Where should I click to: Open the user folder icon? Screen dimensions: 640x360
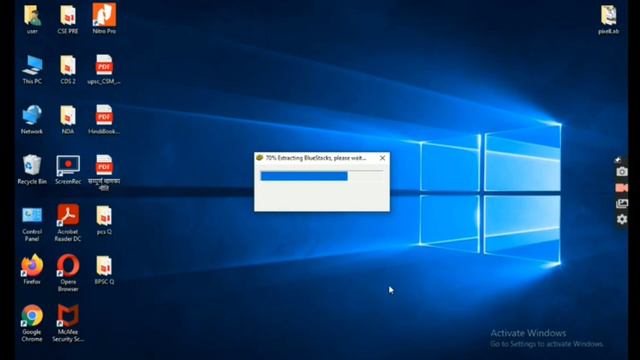tap(32, 19)
